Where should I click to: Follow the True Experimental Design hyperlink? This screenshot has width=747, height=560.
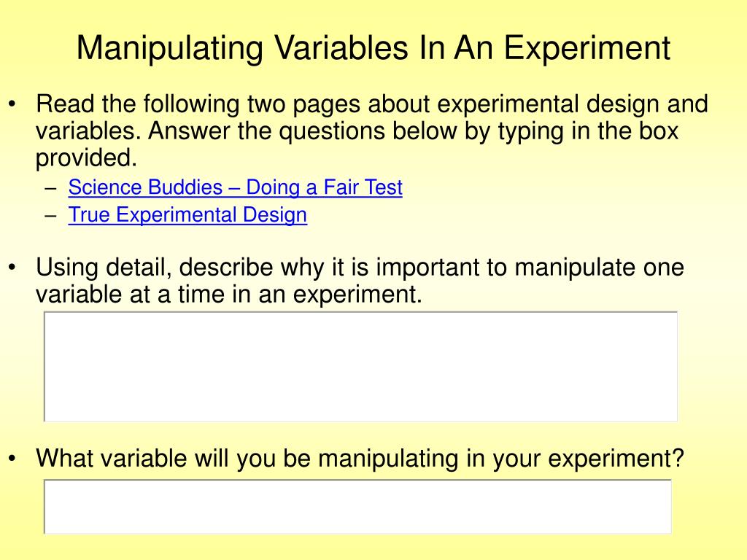(187, 215)
